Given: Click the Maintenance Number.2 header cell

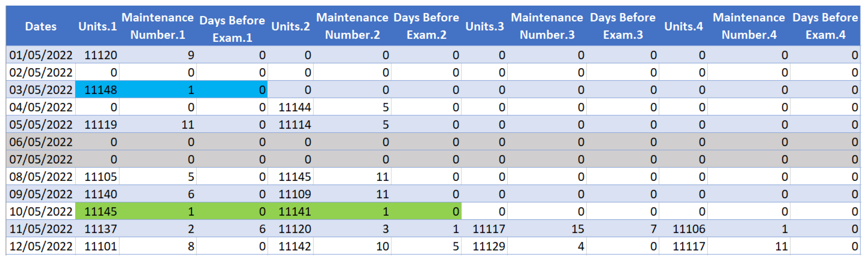Looking at the screenshot, I should [x=352, y=26].
